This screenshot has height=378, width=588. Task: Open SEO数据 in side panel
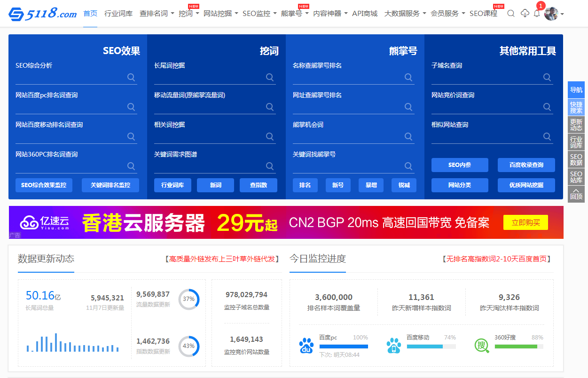coord(576,159)
